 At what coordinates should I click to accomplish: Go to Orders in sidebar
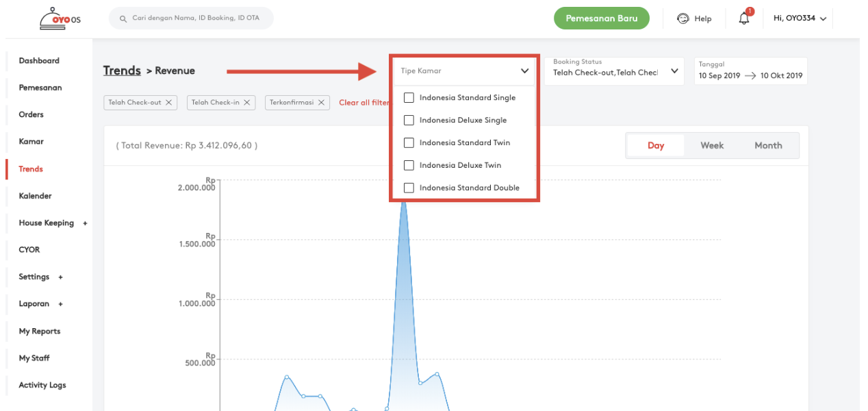click(31, 114)
